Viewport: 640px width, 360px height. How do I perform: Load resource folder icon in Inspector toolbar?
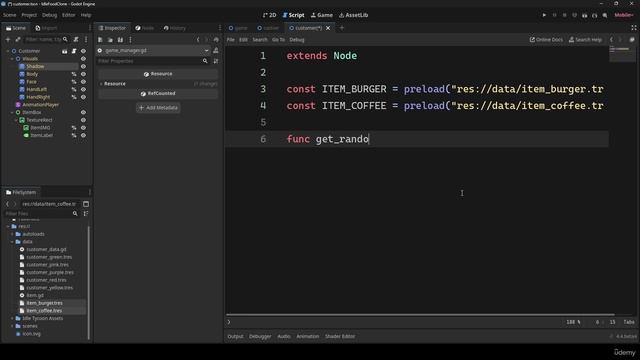110,40
